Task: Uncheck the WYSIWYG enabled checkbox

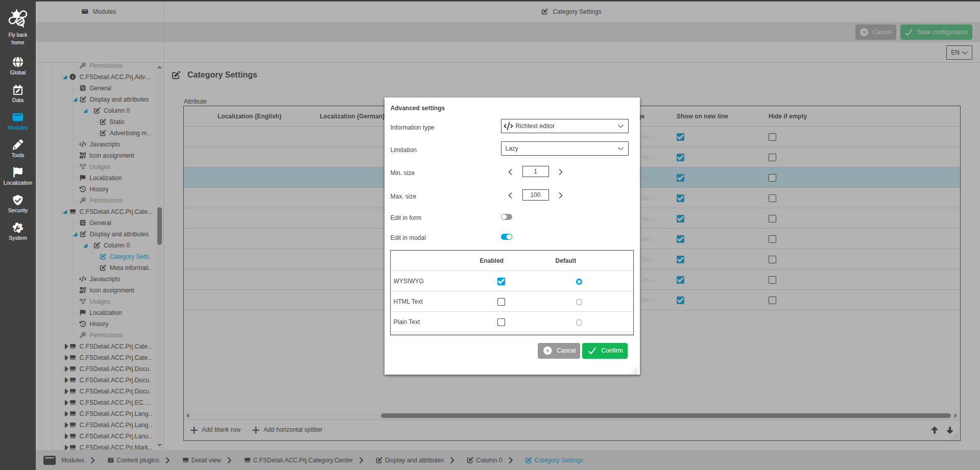Action: click(501, 282)
